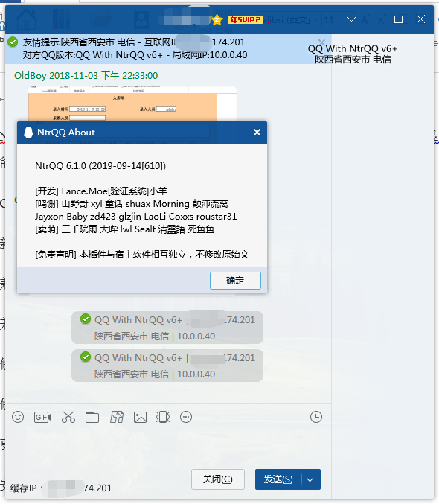The image size is (439, 504).
Task: Click the second QQ With NtrQQ v6+ bubble
Action: (x=167, y=366)
